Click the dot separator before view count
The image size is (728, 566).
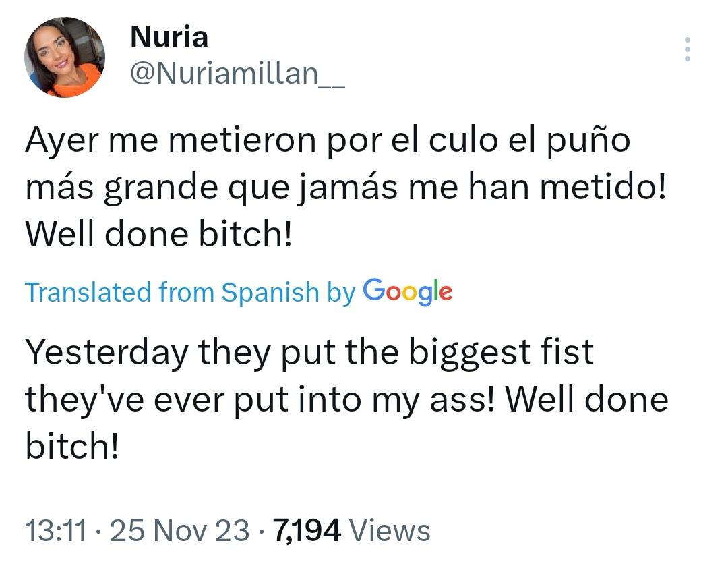coord(261,531)
